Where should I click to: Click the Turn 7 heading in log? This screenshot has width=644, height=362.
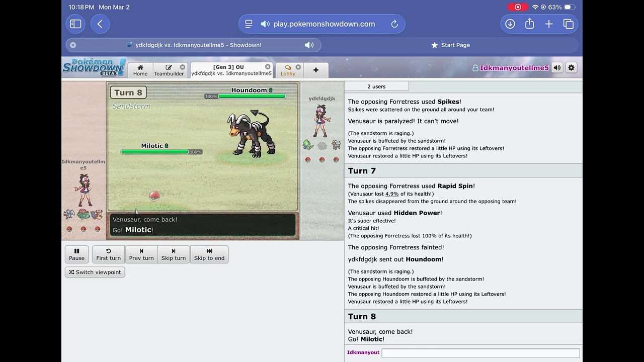362,171
